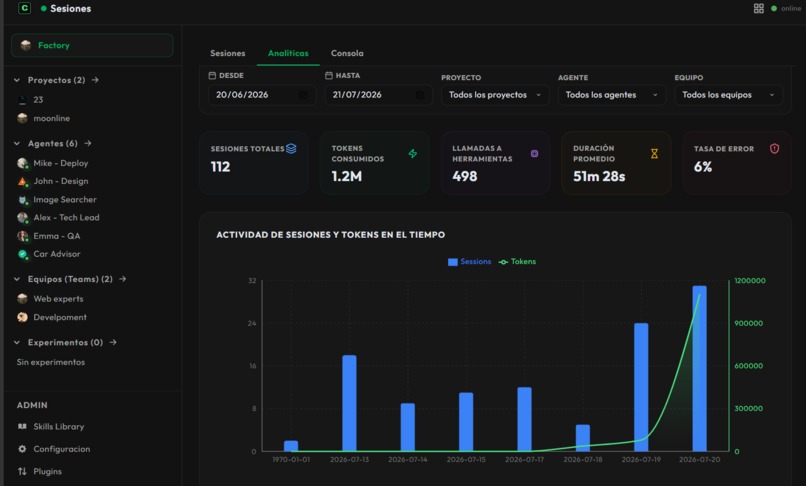Go to Proyectos via its arrow icon
Image resolution: width=806 pixels, height=486 pixels.
95,80
